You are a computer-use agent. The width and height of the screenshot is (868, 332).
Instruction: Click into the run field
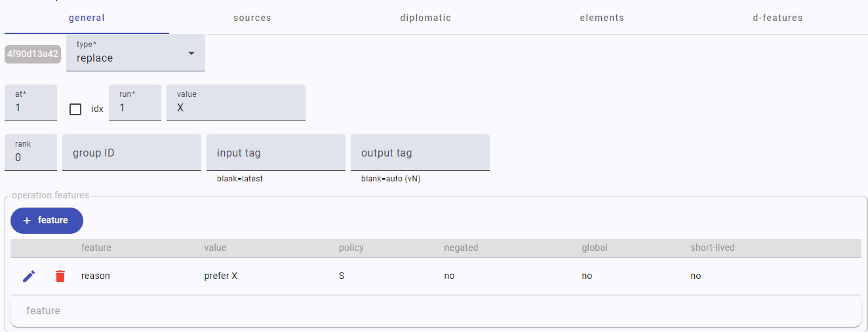(x=135, y=107)
